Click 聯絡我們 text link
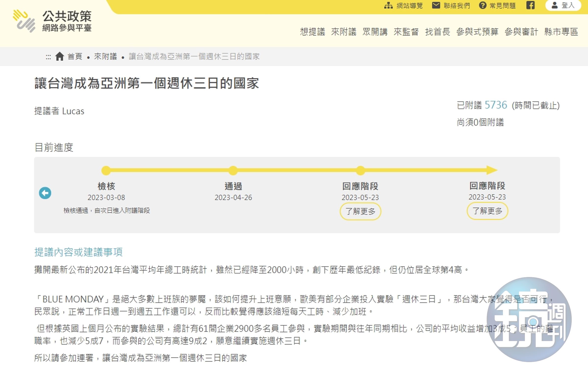This screenshot has width=588, height=373. point(457,5)
